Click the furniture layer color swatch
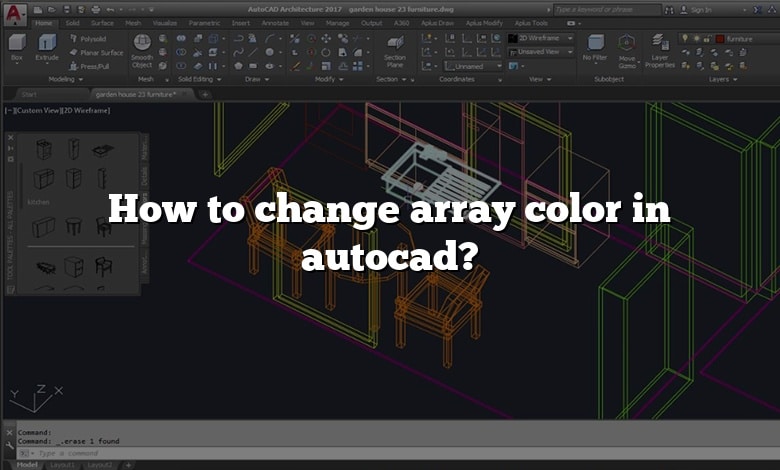 pos(719,38)
